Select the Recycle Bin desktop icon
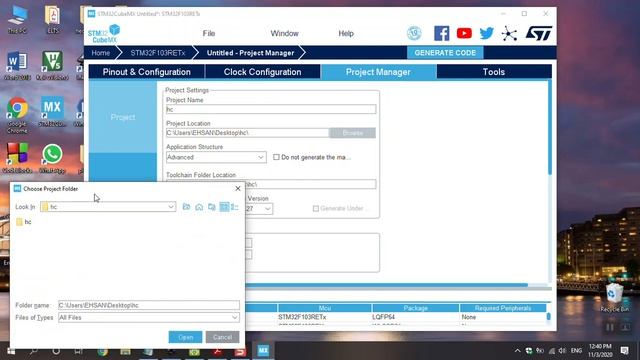Viewport: 640px width, 360px height. point(614,298)
